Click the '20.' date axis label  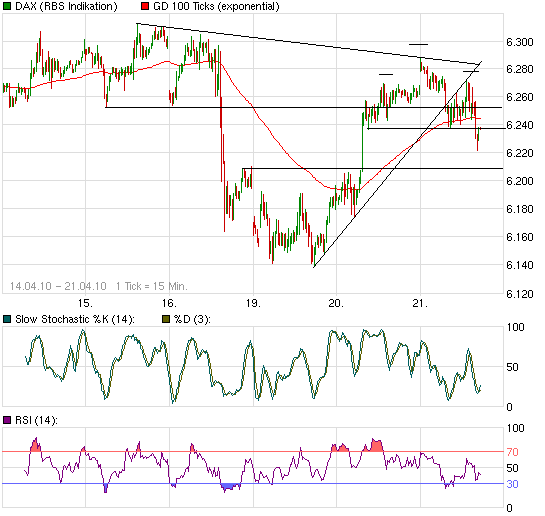click(x=336, y=303)
